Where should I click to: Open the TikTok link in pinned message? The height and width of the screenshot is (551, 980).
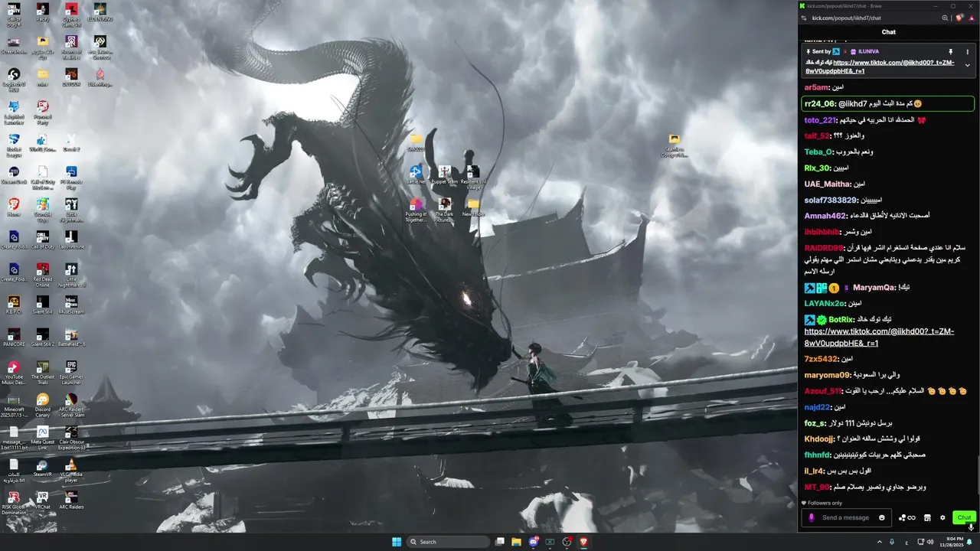pos(880,67)
